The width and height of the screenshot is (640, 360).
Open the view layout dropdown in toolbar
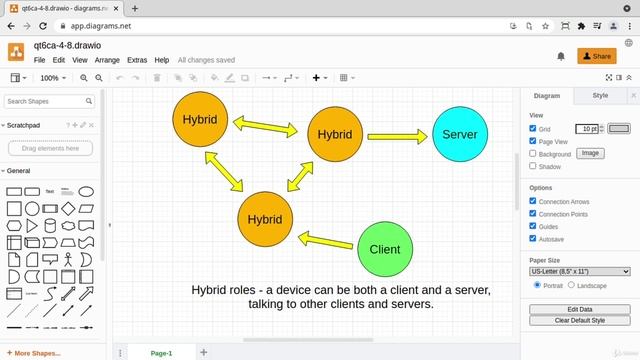point(18,78)
